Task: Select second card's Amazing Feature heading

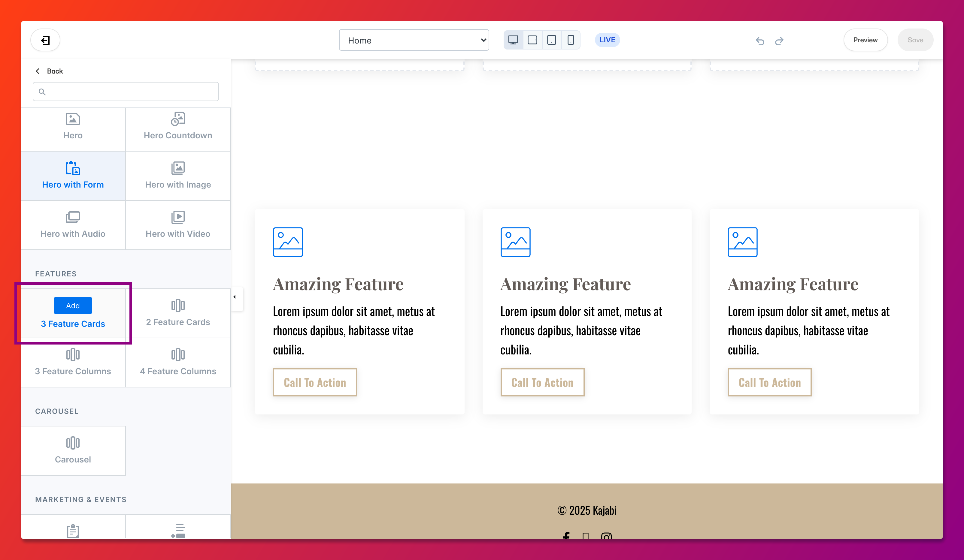Action: (x=565, y=285)
